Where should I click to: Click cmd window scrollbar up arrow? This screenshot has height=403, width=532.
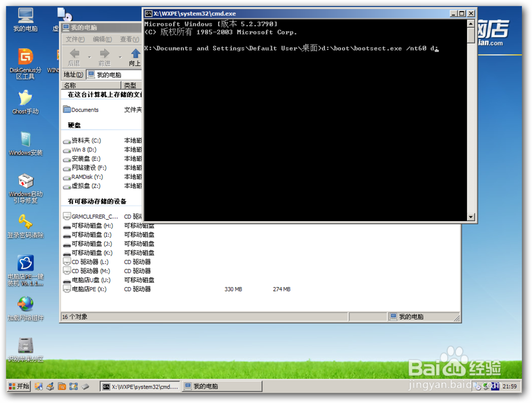[x=471, y=24]
